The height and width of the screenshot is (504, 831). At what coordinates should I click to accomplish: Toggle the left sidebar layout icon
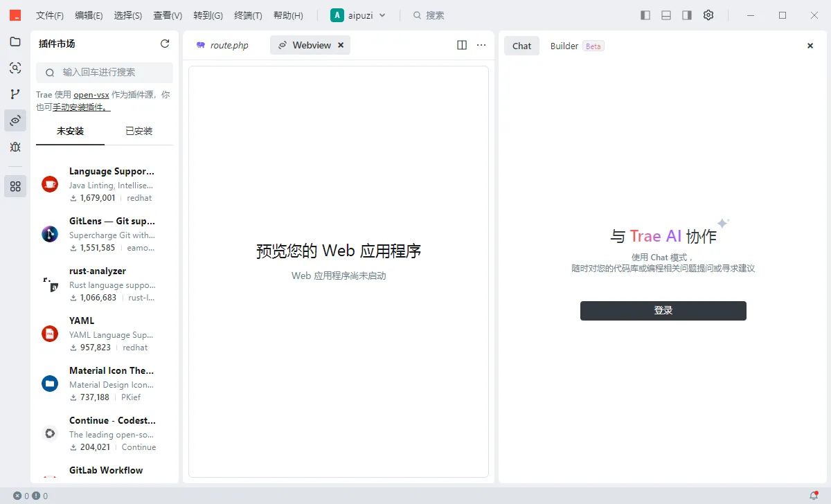coord(645,15)
